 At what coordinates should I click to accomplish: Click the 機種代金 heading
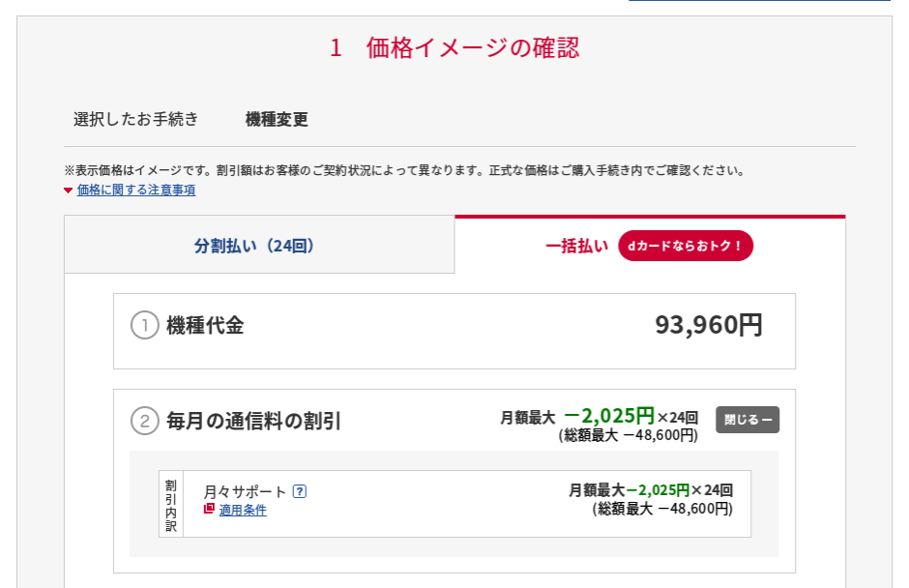(x=205, y=325)
